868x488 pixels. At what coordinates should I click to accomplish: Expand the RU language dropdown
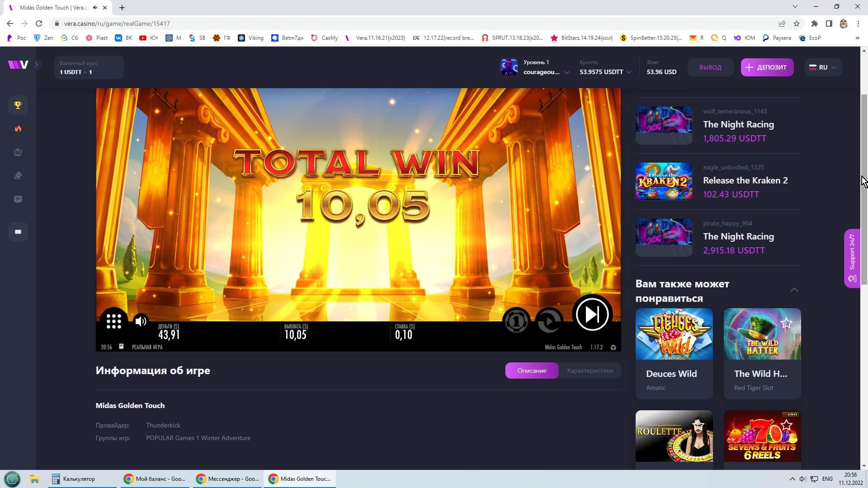823,67
